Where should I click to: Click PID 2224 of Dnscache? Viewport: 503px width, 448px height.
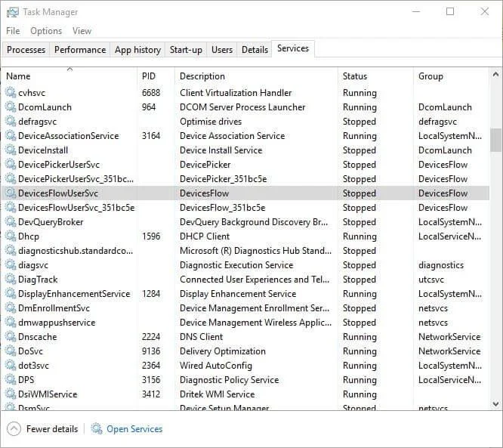[151, 337]
